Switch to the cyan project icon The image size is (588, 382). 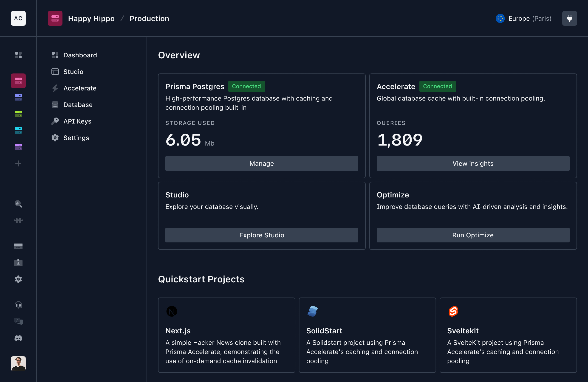tap(18, 130)
